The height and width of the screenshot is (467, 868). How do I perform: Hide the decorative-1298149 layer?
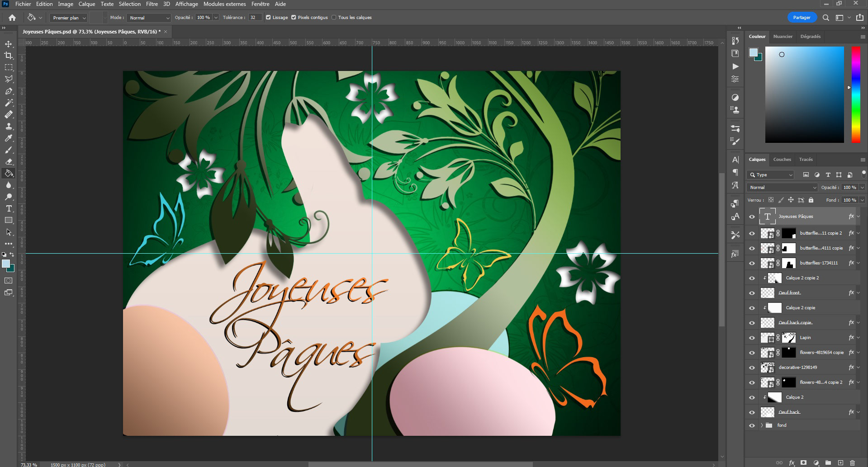click(x=752, y=368)
